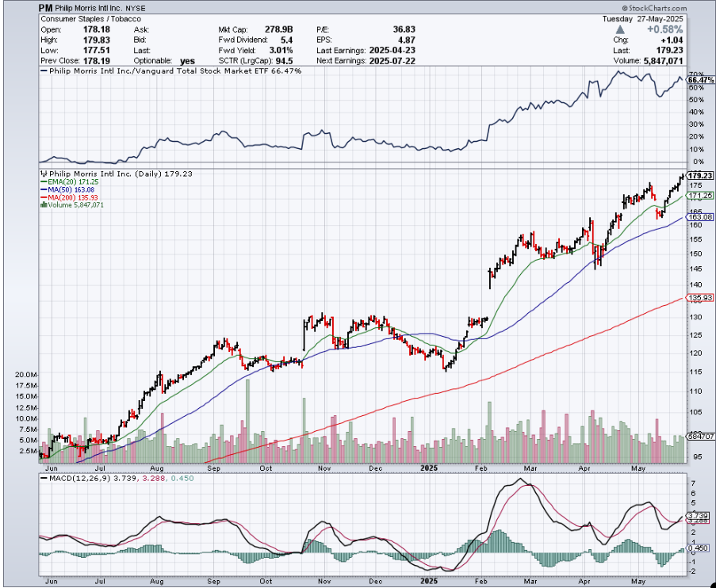Click the date Tuesday 27-May-2025
Screen dimensions: 716x588
pos(642,19)
